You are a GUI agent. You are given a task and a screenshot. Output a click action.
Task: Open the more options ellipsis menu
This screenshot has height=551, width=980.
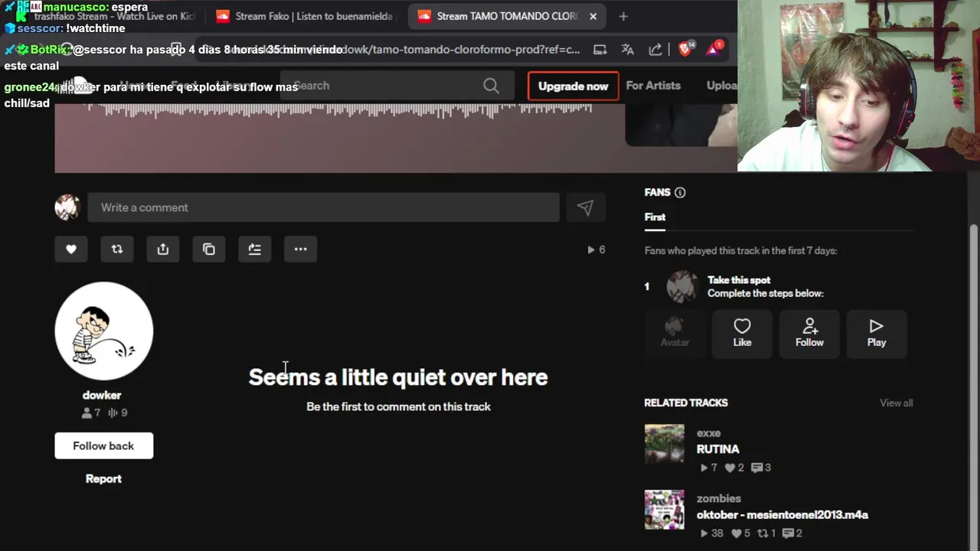[x=301, y=249]
